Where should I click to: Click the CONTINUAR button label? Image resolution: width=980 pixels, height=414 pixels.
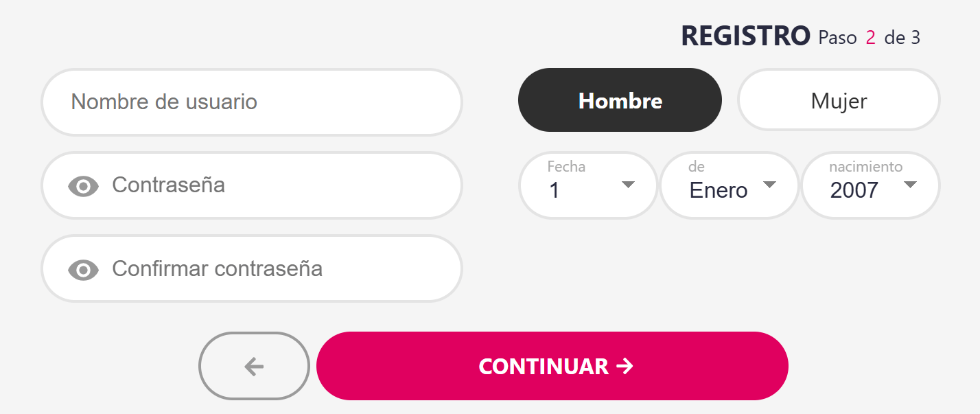pyautogui.click(x=544, y=367)
